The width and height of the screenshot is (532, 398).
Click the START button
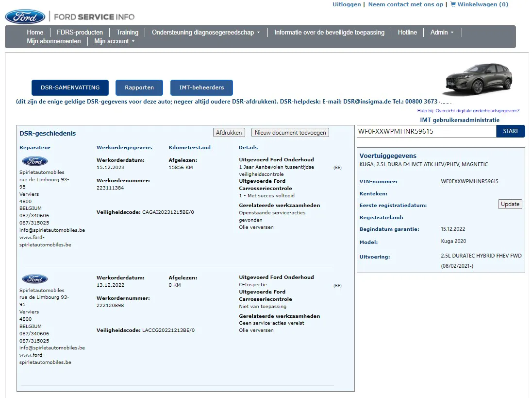[x=511, y=131]
